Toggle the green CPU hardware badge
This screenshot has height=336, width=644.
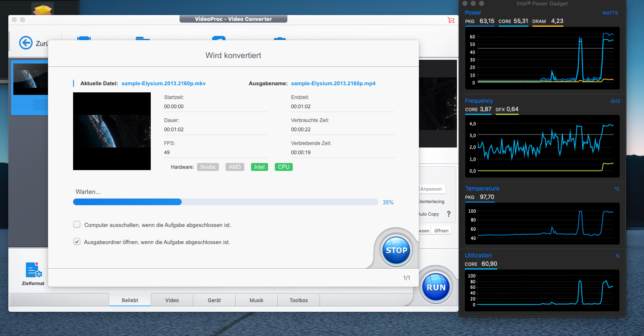[284, 167]
